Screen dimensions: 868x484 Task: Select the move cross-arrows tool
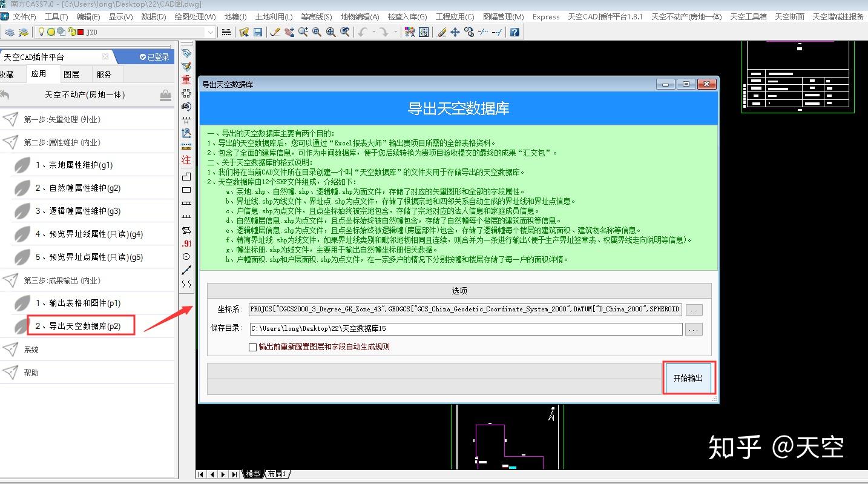click(x=455, y=32)
